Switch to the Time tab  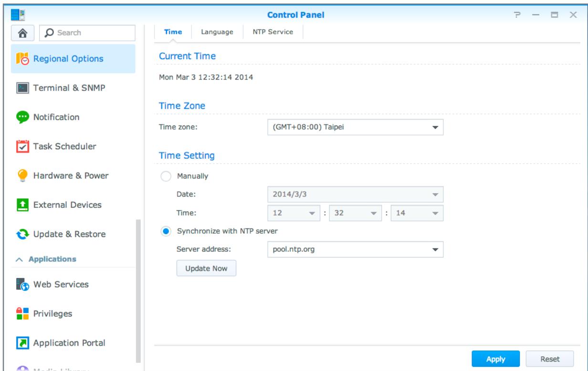172,32
